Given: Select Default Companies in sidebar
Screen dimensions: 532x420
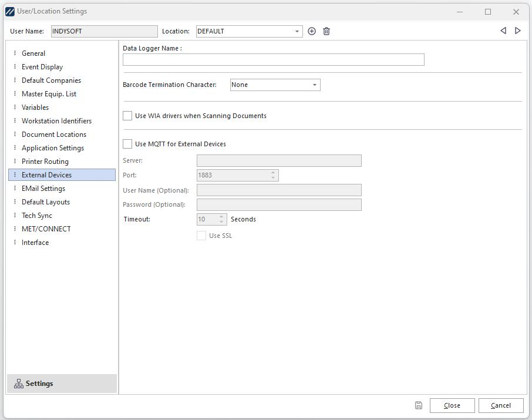Looking at the screenshot, I should point(62,80).
